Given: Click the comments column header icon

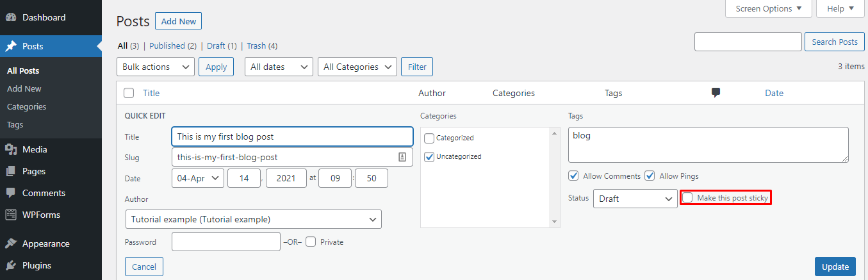Looking at the screenshot, I should [x=716, y=93].
